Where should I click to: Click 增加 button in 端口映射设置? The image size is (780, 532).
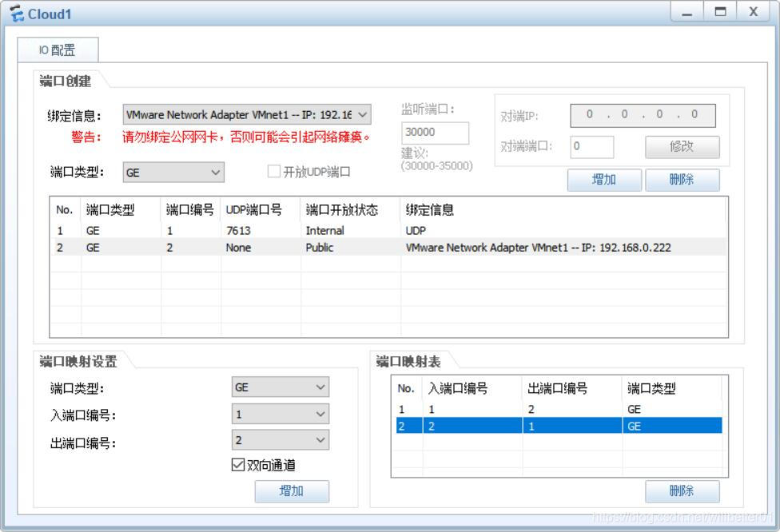(x=292, y=490)
